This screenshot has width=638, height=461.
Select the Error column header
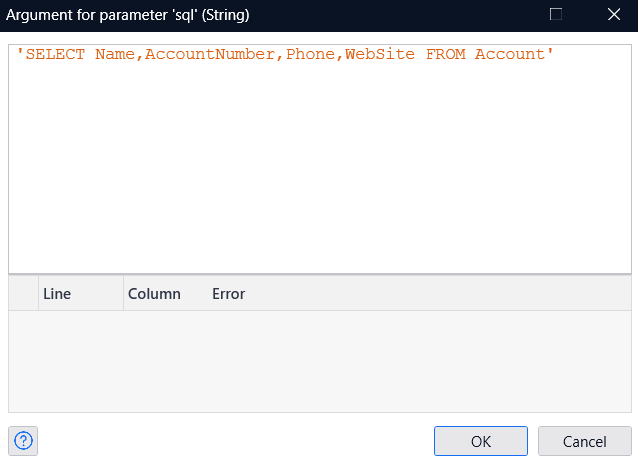point(228,294)
